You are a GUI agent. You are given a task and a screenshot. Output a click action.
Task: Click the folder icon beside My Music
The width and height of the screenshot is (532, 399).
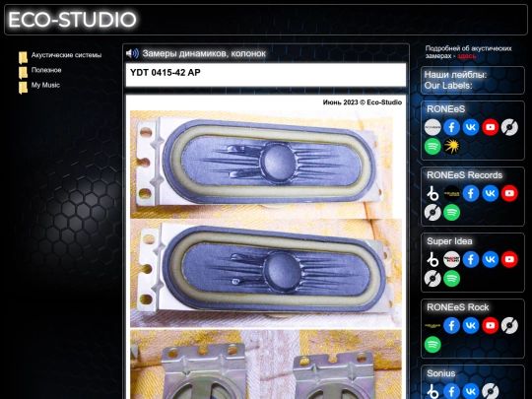tap(23, 88)
